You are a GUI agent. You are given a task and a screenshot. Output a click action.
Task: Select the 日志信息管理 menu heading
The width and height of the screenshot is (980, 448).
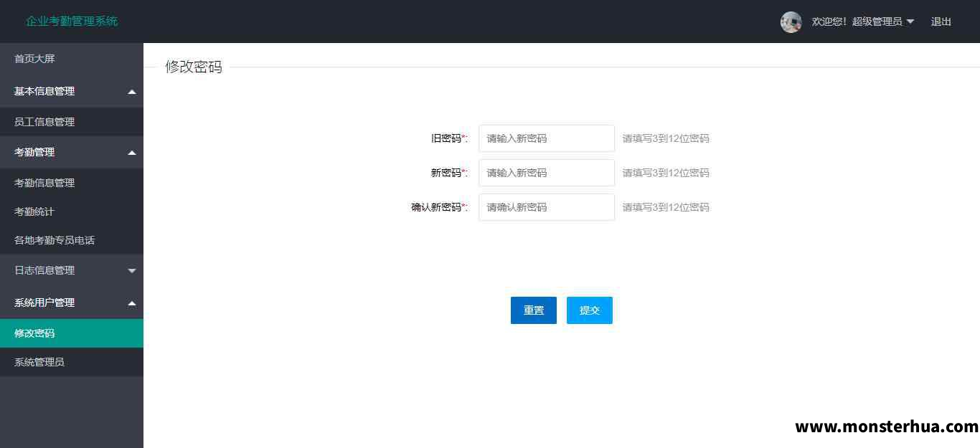point(44,270)
